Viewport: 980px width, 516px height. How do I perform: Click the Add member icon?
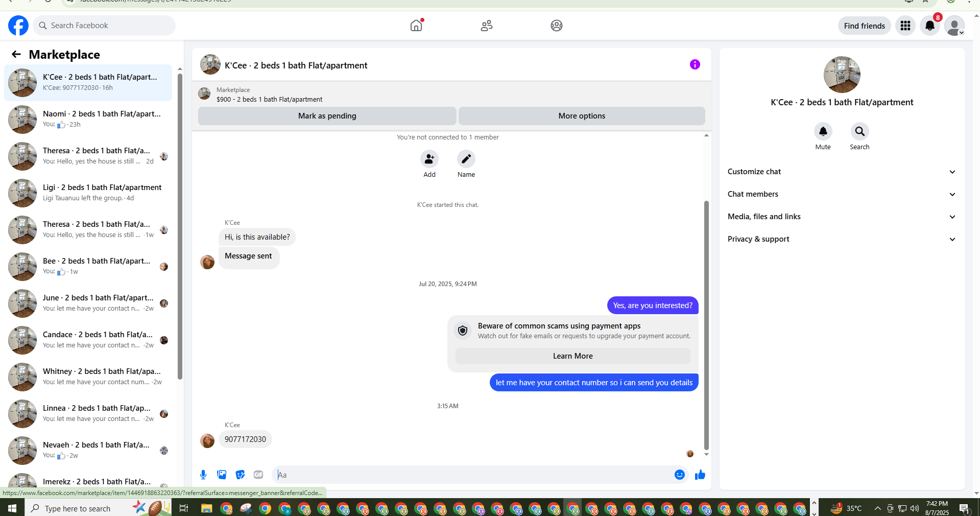[x=429, y=159]
